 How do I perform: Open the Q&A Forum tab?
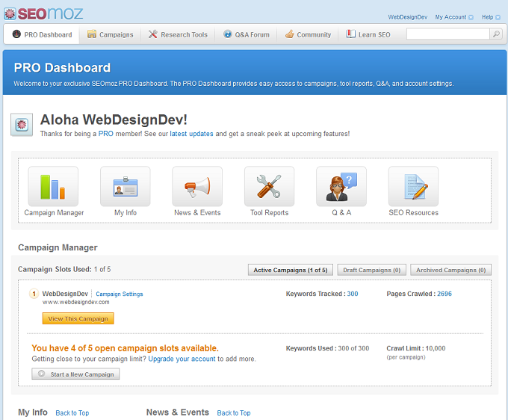pyautogui.click(x=247, y=34)
